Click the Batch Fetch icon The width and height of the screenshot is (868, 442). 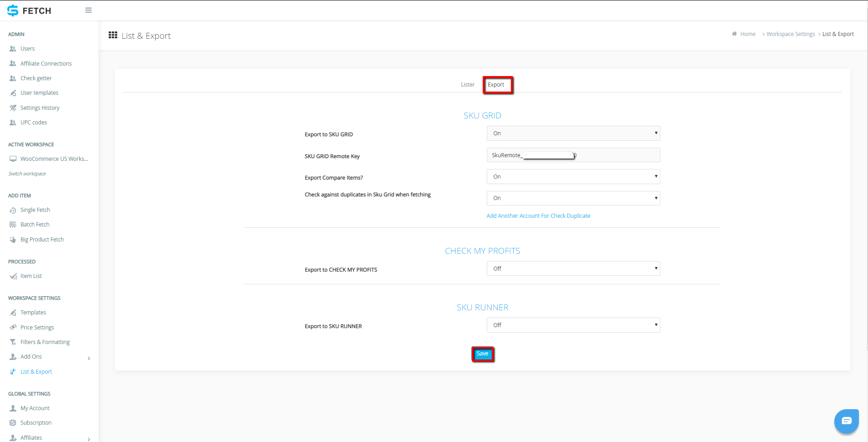13,225
